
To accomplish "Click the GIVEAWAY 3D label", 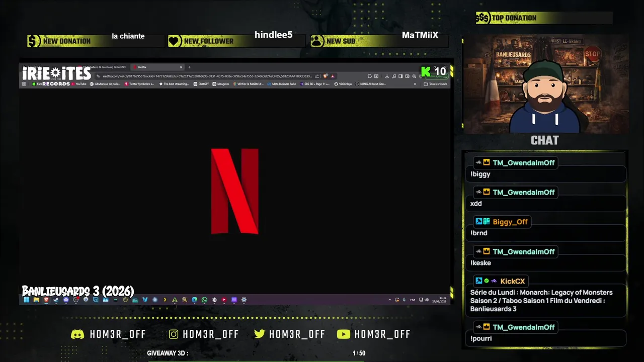I will 168,353.
